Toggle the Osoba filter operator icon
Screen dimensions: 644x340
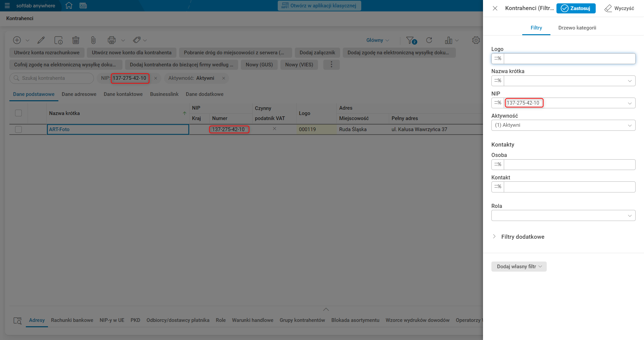[x=498, y=165]
